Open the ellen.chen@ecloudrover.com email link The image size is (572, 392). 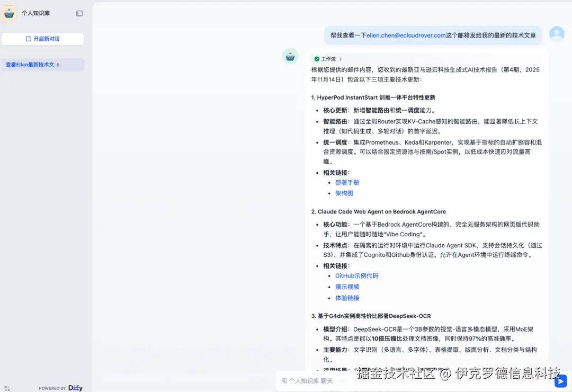click(406, 35)
